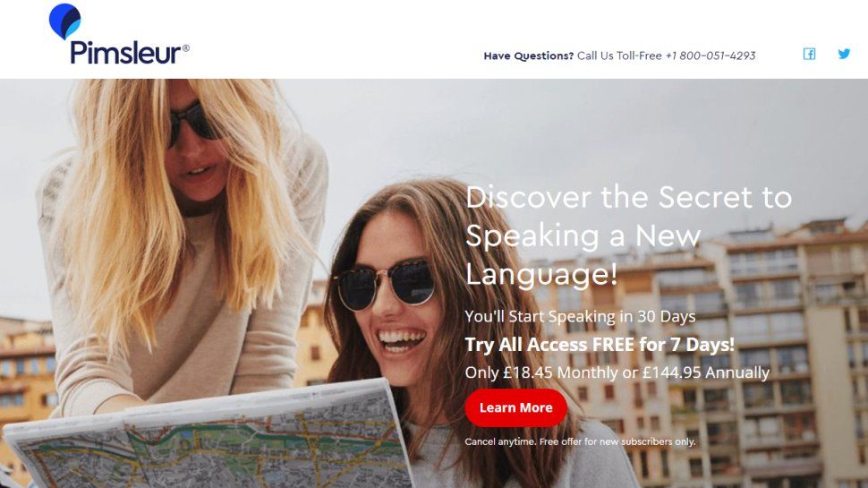Click the "Have Questions?" label
The image size is (868, 488).
(x=529, y=56)
